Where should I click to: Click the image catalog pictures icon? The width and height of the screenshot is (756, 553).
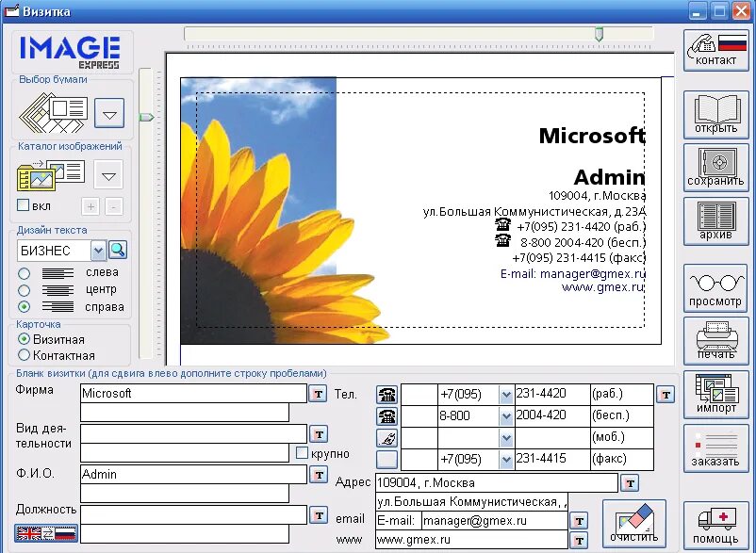(x=51, y=175)
